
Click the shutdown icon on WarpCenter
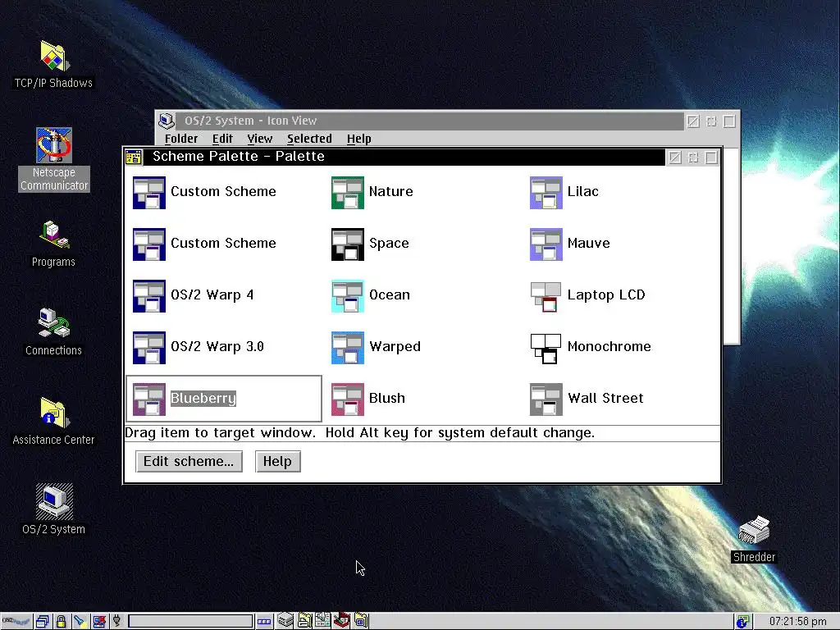[x=98, y=622]
